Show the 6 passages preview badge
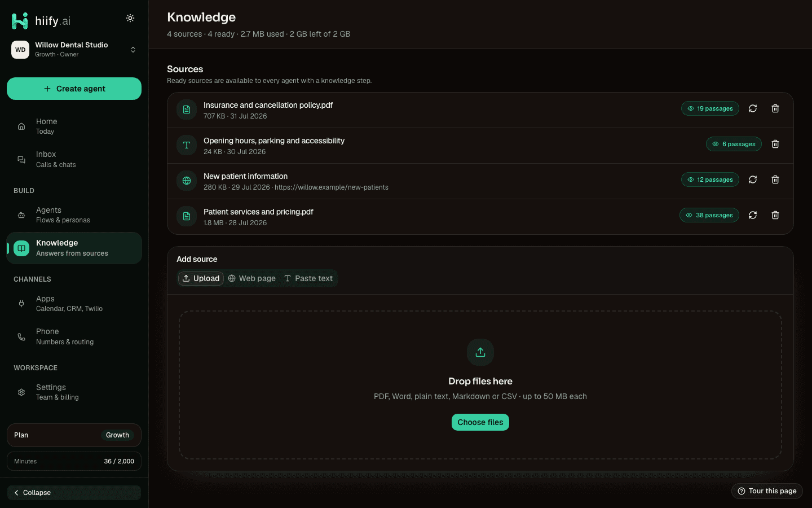 coord(734,144)
